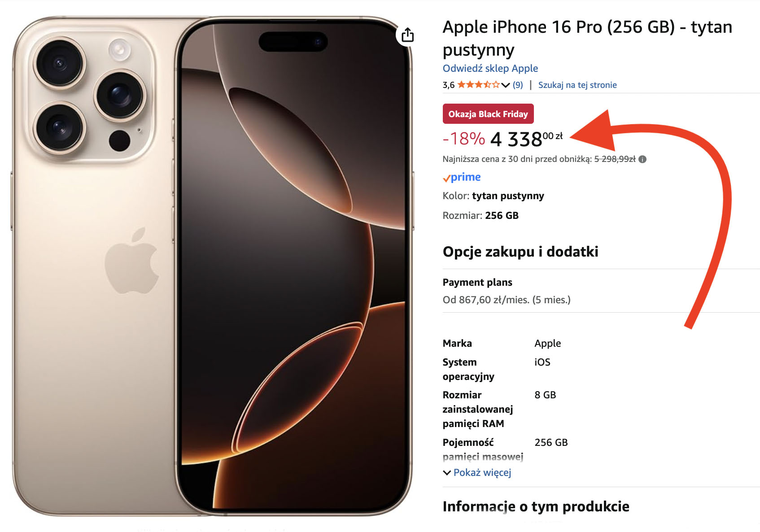The width and height of the screenshot is (760, 532).
Task: Open the (9) reviews count link
Action: (518, 85)
